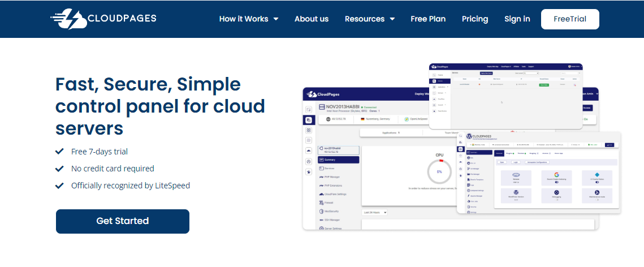Toggle the LS Cache Status switch

pos(597,182)
